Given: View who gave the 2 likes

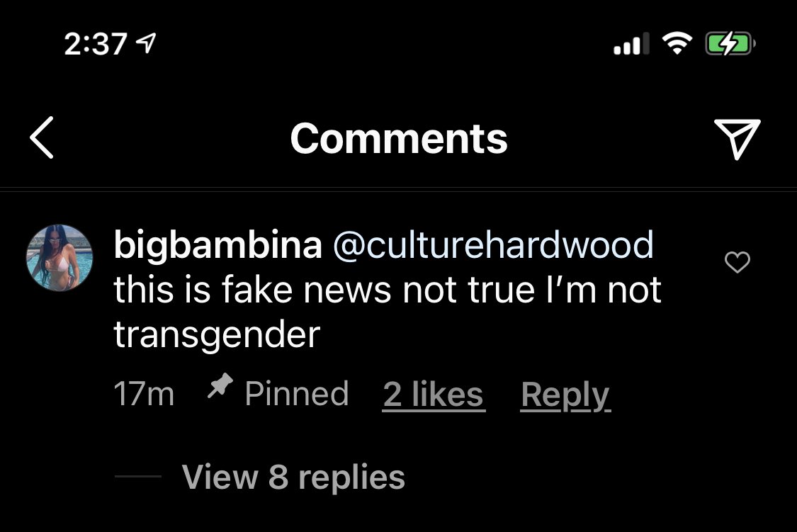Looking at the screenshot, I should (434, 395).
